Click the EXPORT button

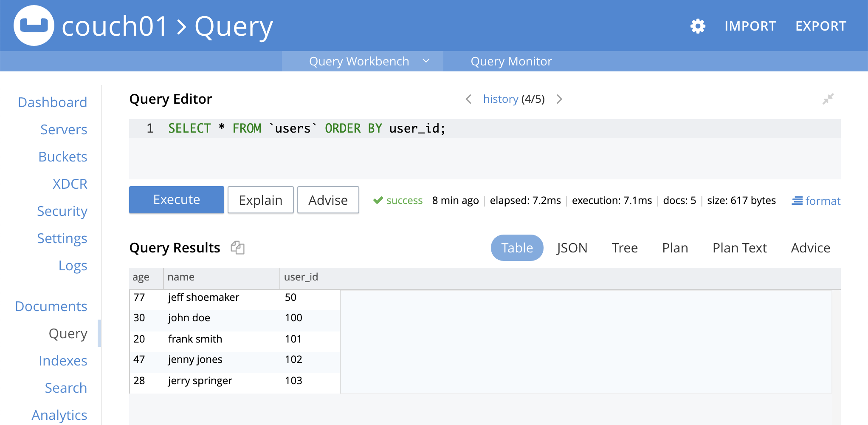tap(821, 26)
